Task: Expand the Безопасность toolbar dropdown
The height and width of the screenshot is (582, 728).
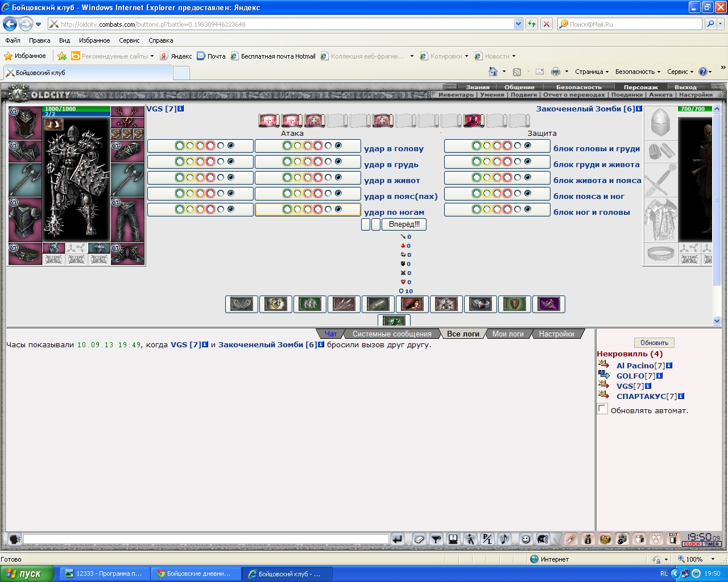Action: pyautogui.click(x=638, y=72)
